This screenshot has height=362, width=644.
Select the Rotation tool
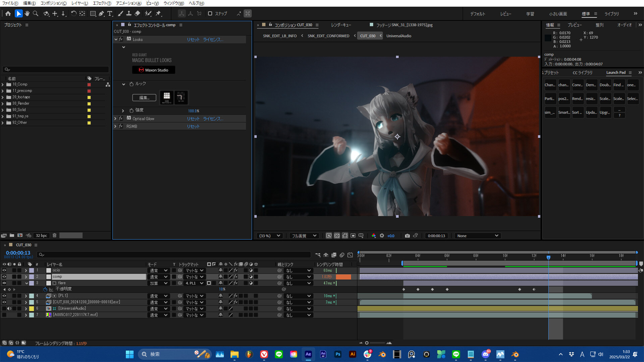click(x=73, y=14)
